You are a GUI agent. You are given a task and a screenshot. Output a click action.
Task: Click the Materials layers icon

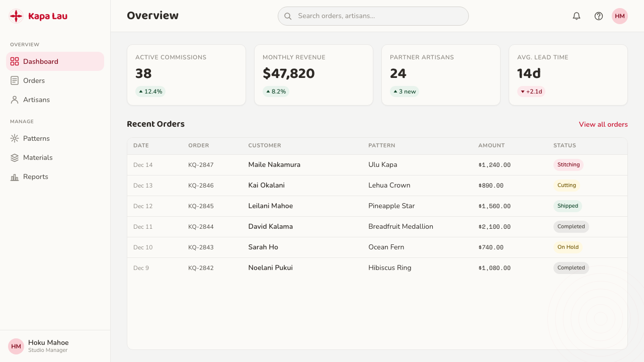[15, 157]
